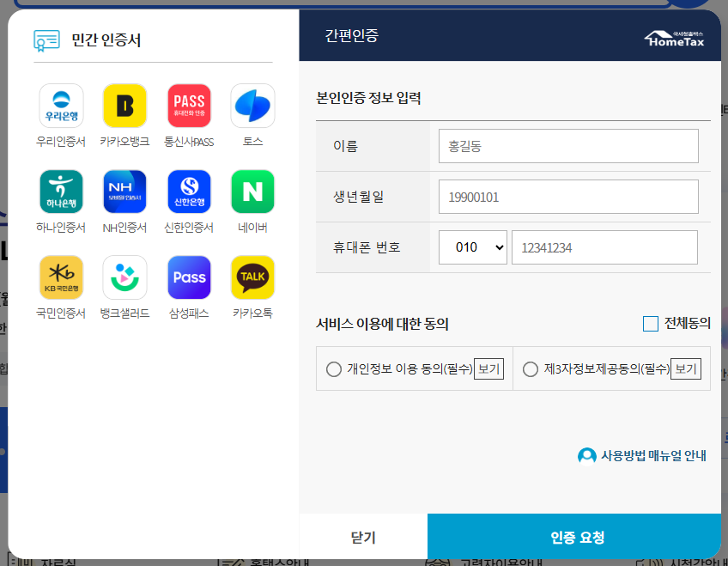Click the 간편인증 header title
728x566 pixels.
pyautogui.click(x=351, y=36)
